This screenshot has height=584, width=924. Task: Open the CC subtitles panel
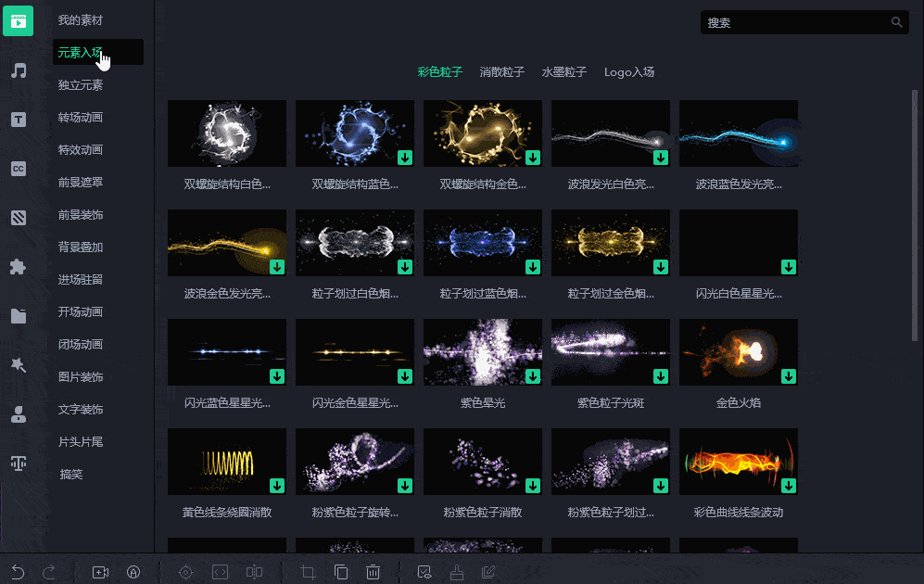[19, 169]
